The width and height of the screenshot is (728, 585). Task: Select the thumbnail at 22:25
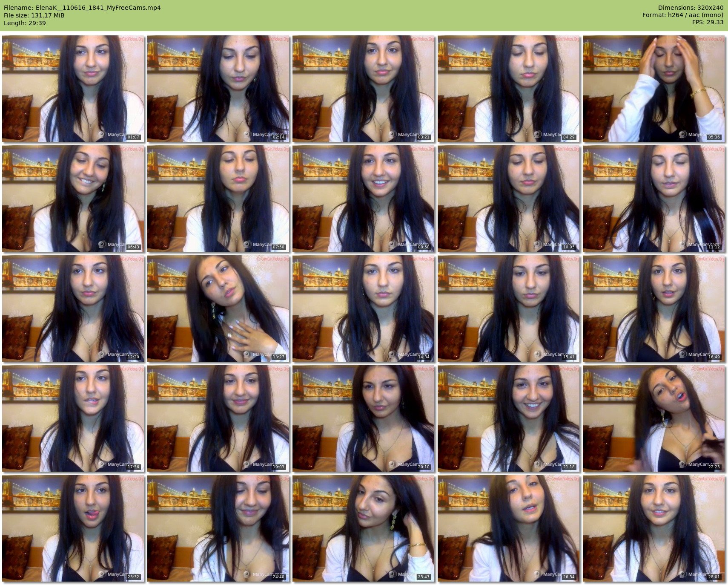click(x=653, y=418)
